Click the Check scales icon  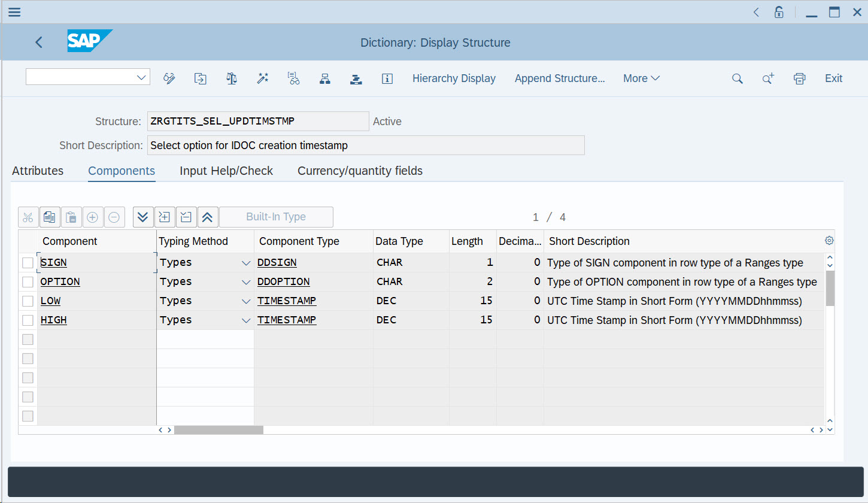pos(232,78)
